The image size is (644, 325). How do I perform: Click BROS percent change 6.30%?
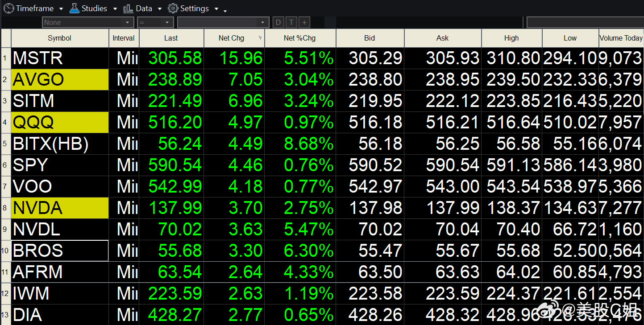[x=309, y=251]
